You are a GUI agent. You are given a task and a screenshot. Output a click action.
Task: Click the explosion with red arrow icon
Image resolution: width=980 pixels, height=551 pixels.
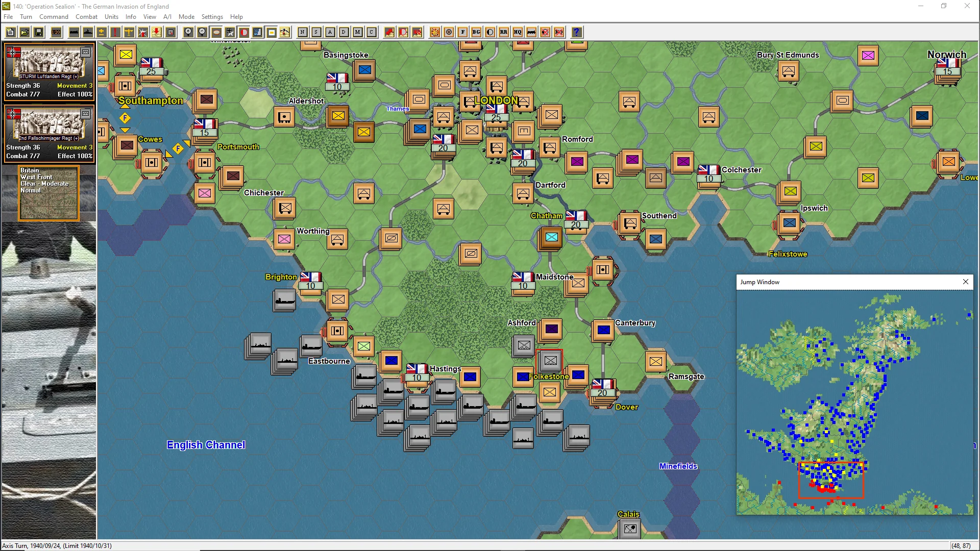pyautogui.click(x=143, y=32)
